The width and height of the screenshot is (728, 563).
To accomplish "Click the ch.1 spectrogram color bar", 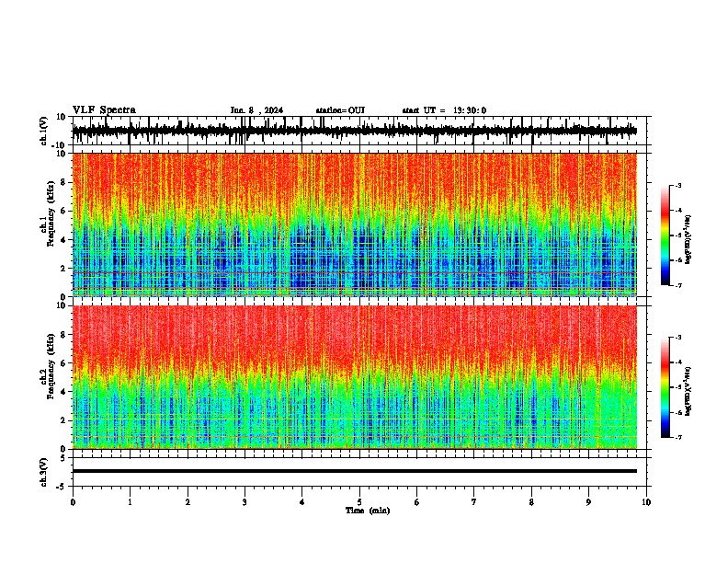I will [665, 236].
